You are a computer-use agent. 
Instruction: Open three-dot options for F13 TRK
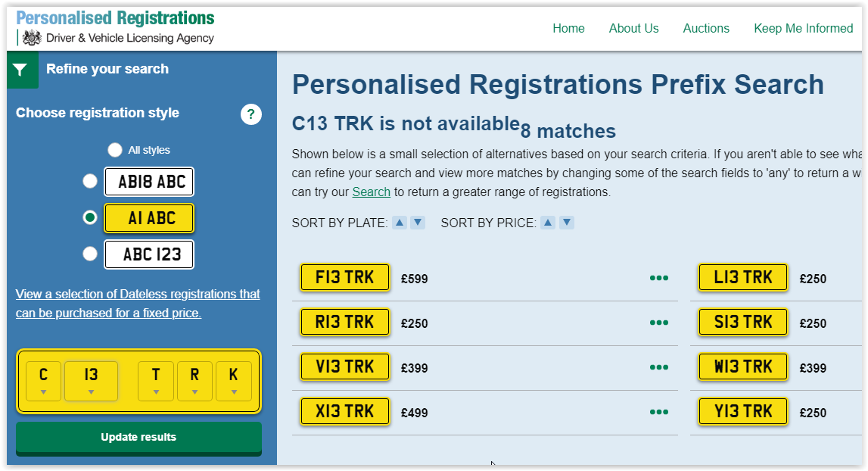click(658, 278)
